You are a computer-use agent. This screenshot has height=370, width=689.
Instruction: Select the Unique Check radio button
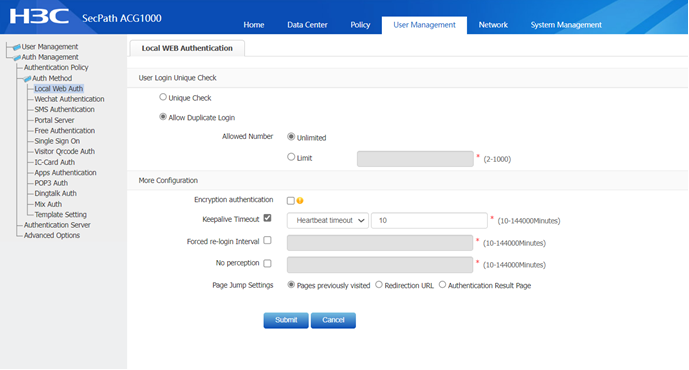coord(163,97)
